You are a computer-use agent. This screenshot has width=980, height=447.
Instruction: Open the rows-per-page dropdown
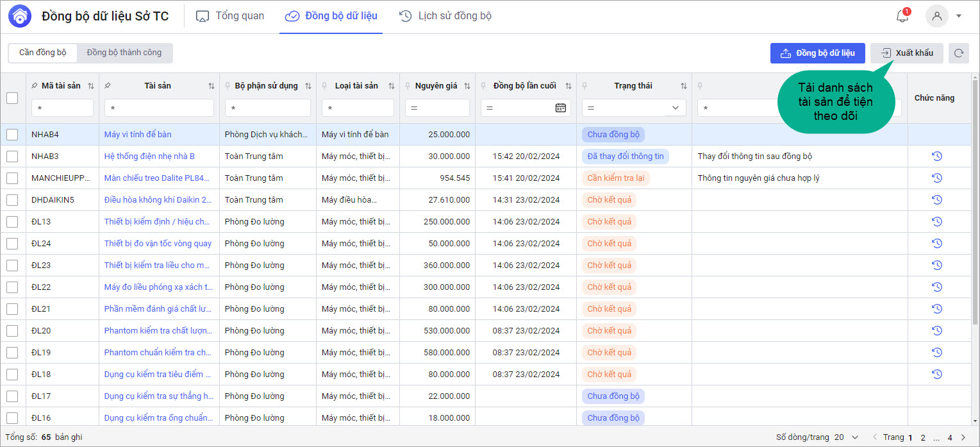[x=854, y=437]
